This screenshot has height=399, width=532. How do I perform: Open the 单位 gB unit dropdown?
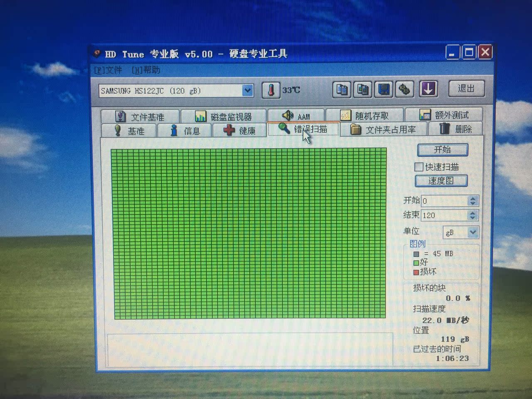[x=473, y=232]
